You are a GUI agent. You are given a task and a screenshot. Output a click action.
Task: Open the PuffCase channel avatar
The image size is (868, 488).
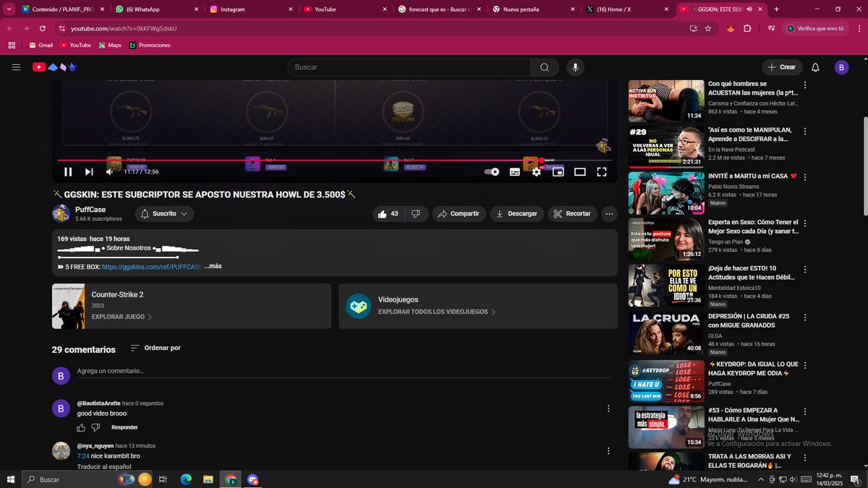[61, 213]
